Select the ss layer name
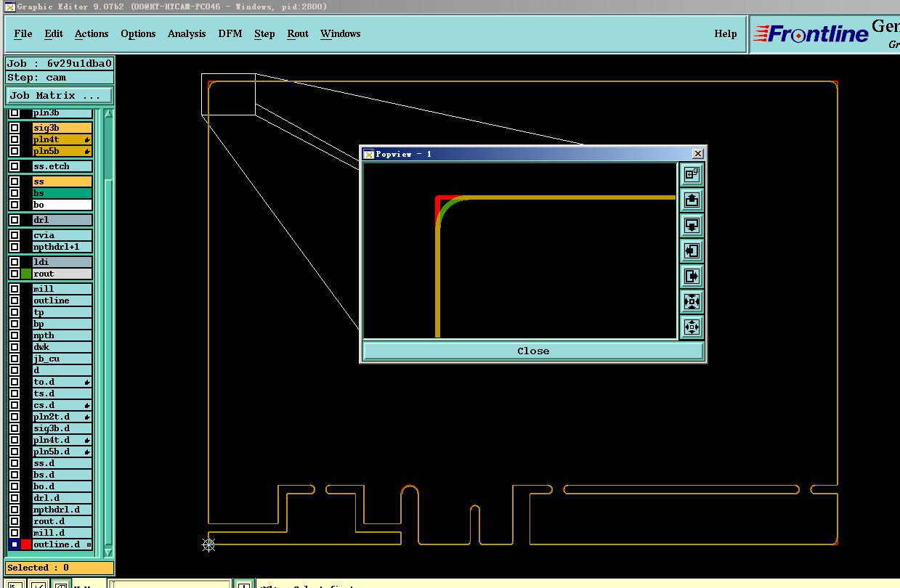The height and width of the screenshot is (588, 900). (x=62, y=181)
